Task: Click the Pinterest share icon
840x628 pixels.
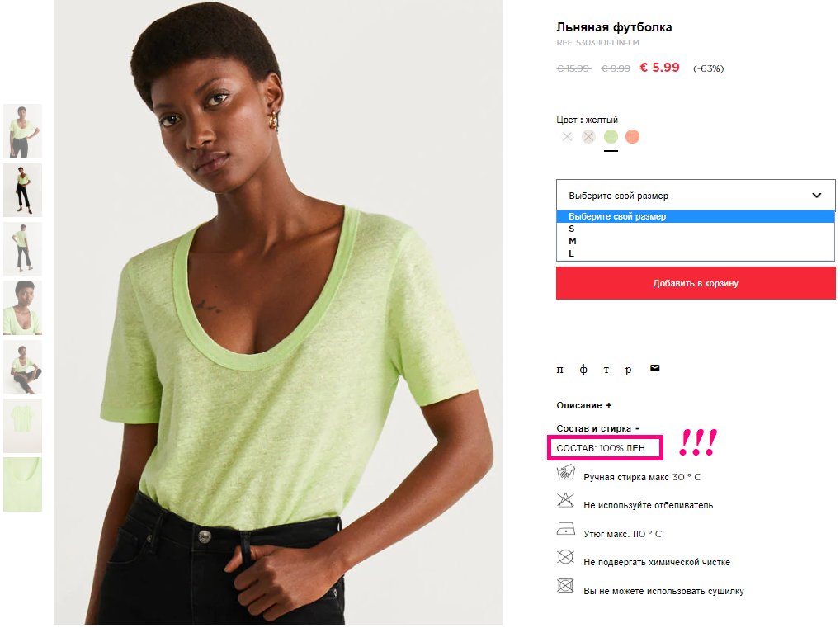Action: 559,369
